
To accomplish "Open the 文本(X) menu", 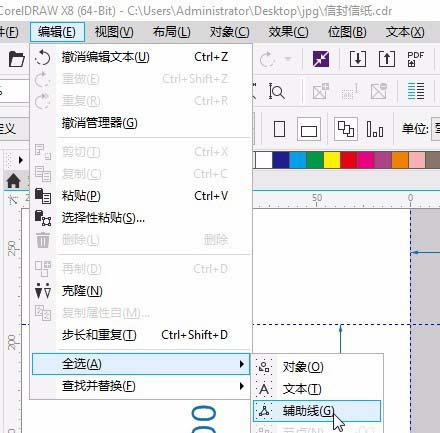I will click(x=405, y=32).
